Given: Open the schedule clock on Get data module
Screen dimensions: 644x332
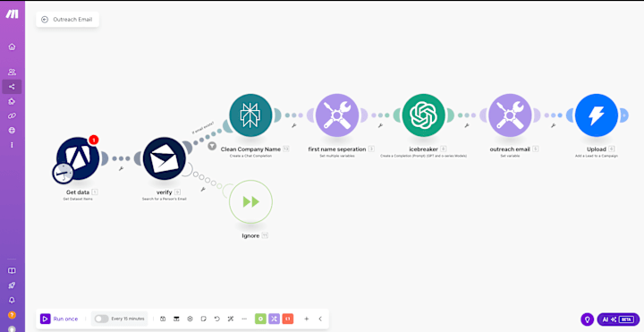Looking at the screenshot, I should tap(63, 173).
